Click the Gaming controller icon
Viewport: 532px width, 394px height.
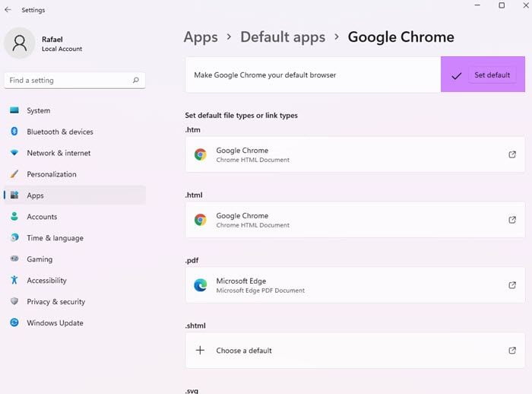[x=14, y=259]
